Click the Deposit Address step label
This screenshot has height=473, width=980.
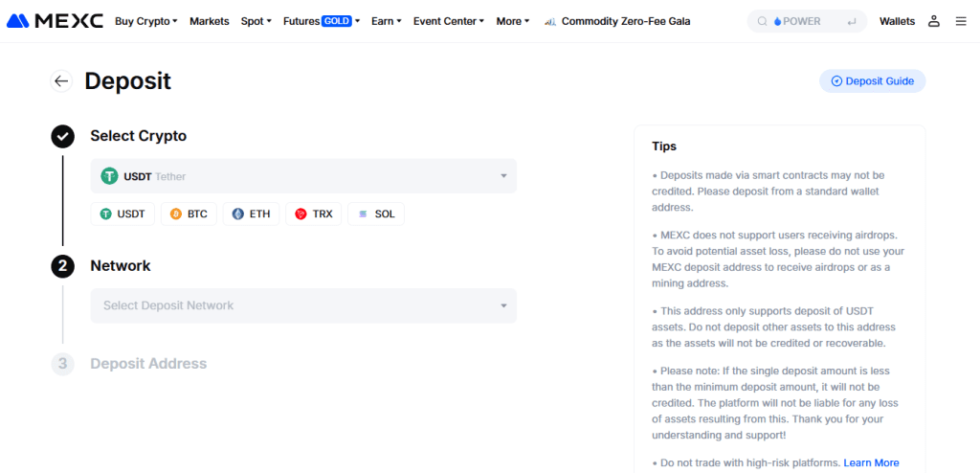click(x=148, y=364)
